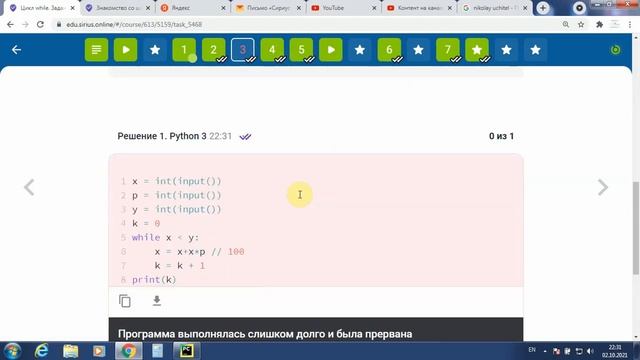Open the course contents list icon

coord(96,50)
